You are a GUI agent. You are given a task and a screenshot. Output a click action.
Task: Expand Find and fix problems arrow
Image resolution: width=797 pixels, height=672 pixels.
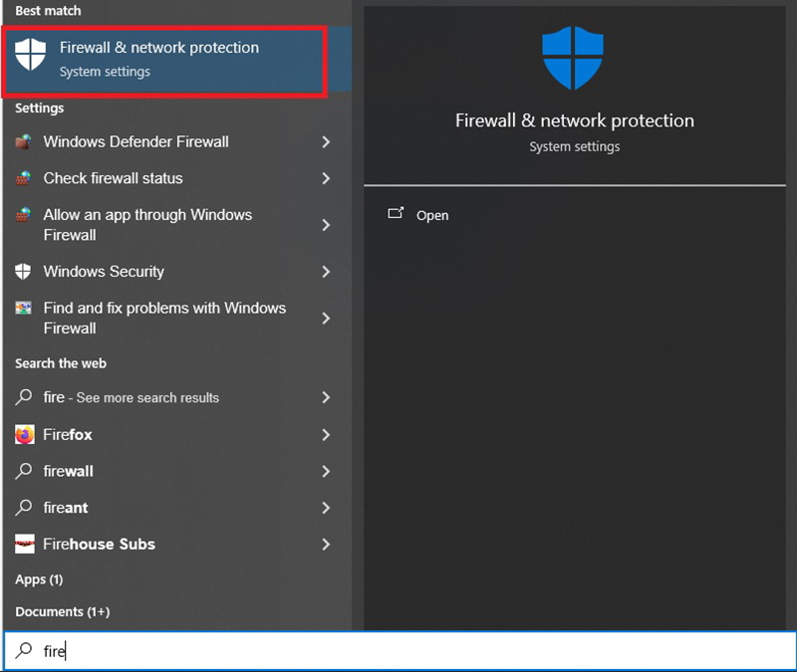[326, 319]
